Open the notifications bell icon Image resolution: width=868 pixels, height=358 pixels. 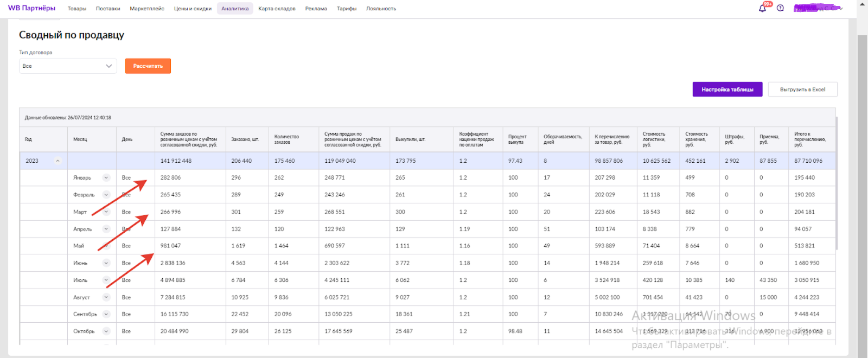pos(762,8)
